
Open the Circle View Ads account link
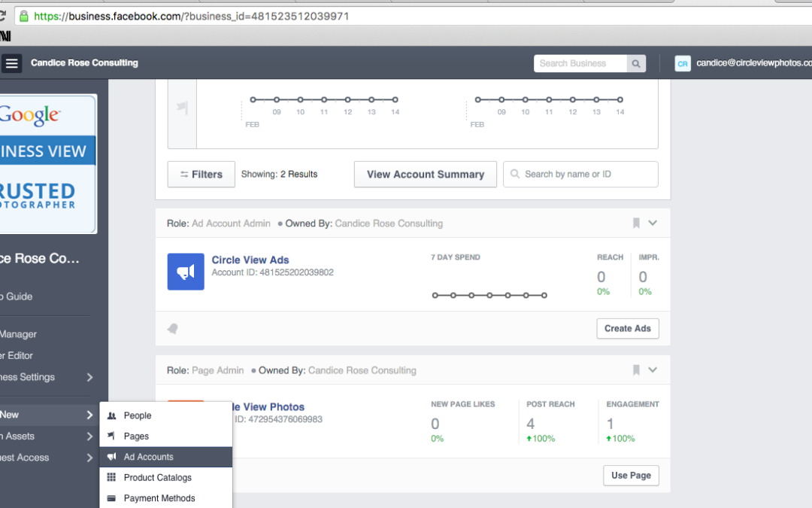pos(250,260)
